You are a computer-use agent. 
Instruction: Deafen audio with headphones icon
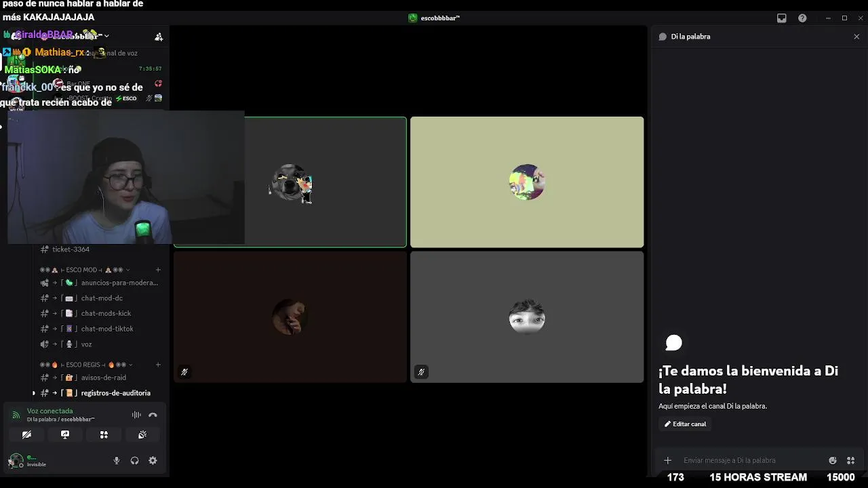(x=134, y=460)
